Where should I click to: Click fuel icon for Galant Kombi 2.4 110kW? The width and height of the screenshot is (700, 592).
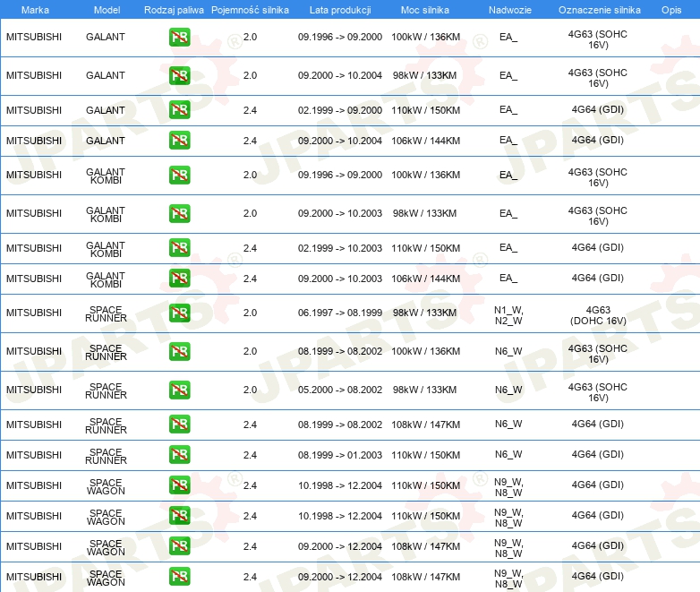pyautogui.click(x=179, y=248)
